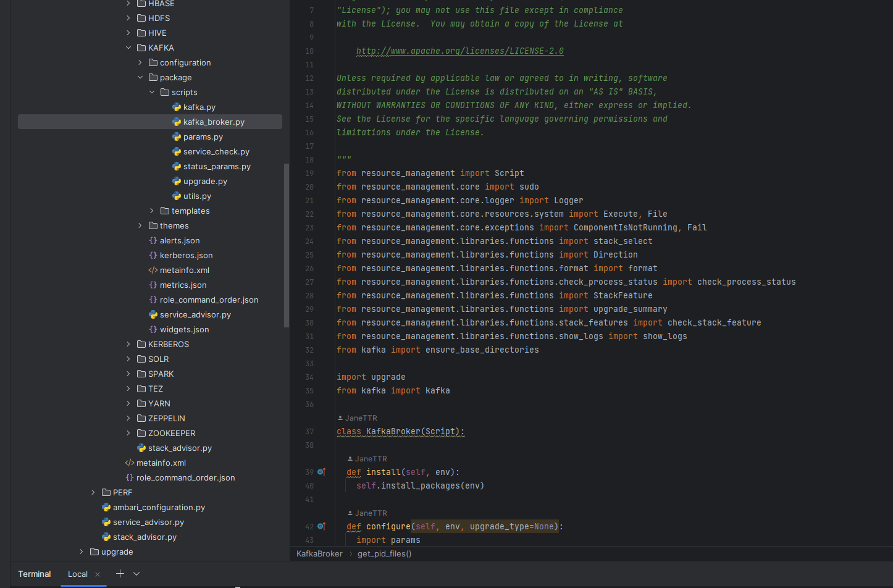Screen dimensions: 893x588
Task: Click the KAFKA folder icon
Action: coord(141,48)
